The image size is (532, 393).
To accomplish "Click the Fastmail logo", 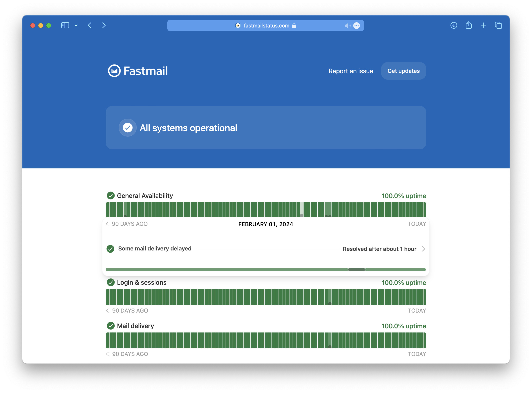I will click(x=138, y=71).
